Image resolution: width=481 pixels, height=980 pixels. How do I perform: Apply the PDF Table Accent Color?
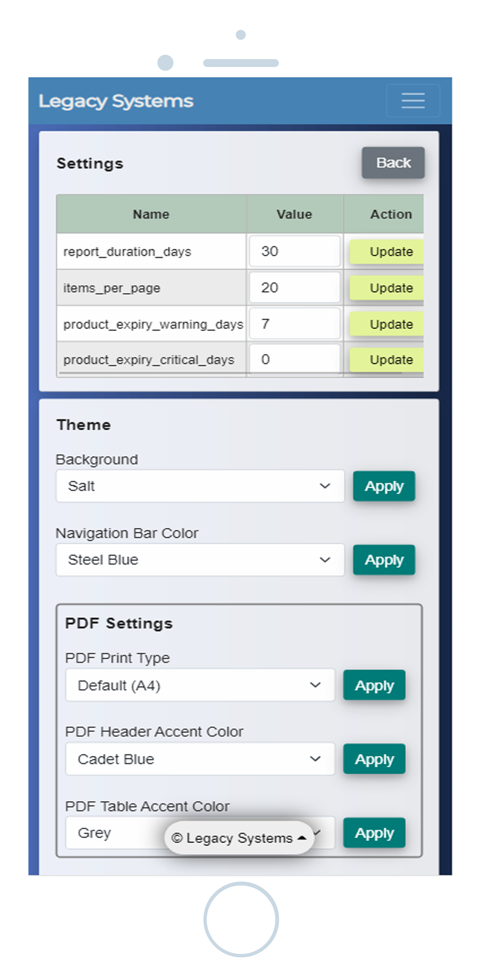[374, 833]
